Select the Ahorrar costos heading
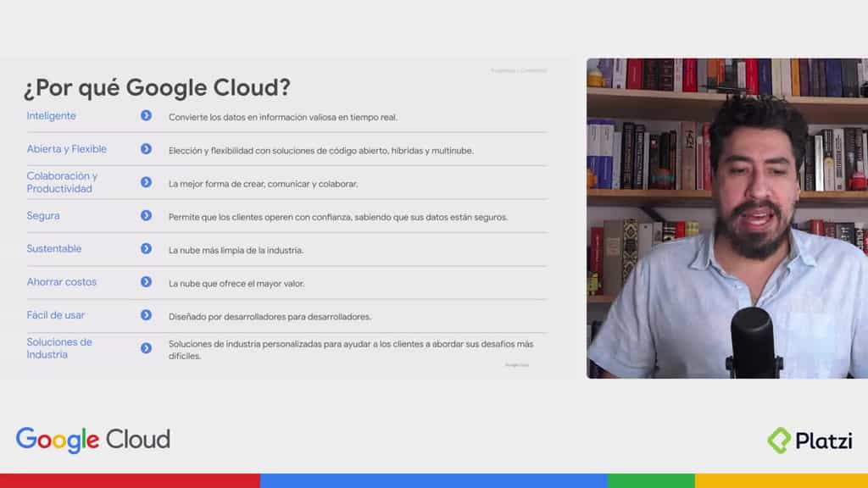Screen dimensions: 868x488 61,281
